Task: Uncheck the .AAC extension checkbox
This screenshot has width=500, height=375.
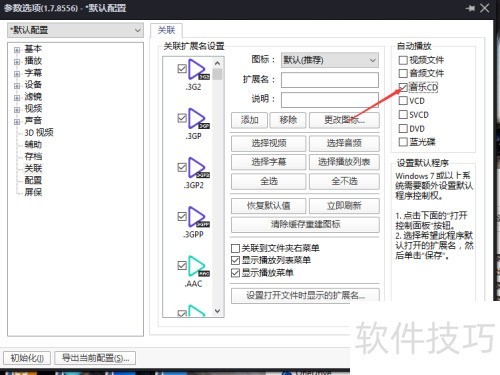Action: point(182,265)
